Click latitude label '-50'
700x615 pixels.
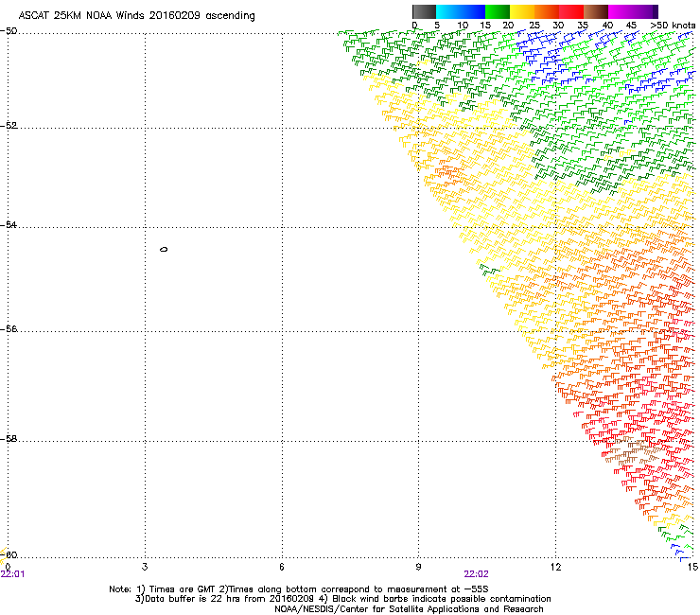tap(9, 31)
